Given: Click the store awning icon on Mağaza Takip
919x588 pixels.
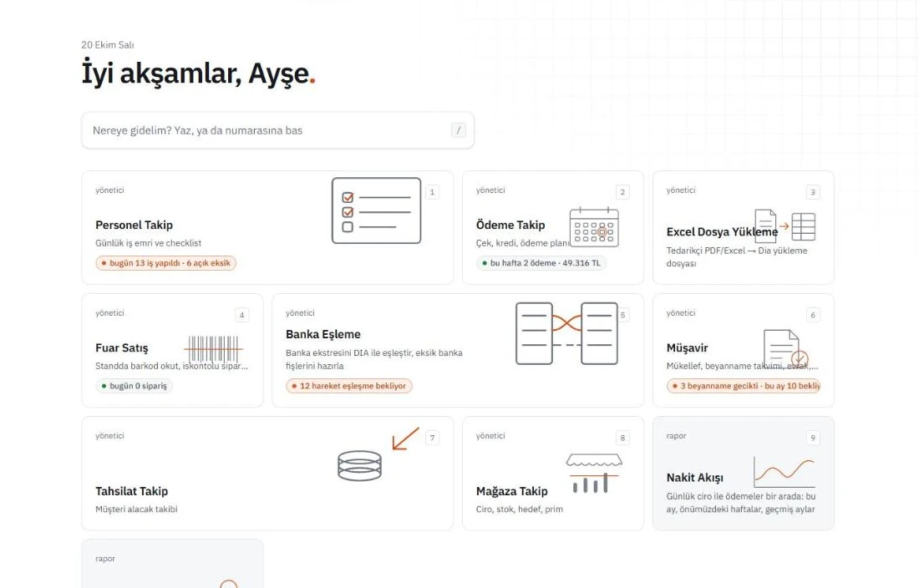Looking at the screenshot, I should 594,474.
